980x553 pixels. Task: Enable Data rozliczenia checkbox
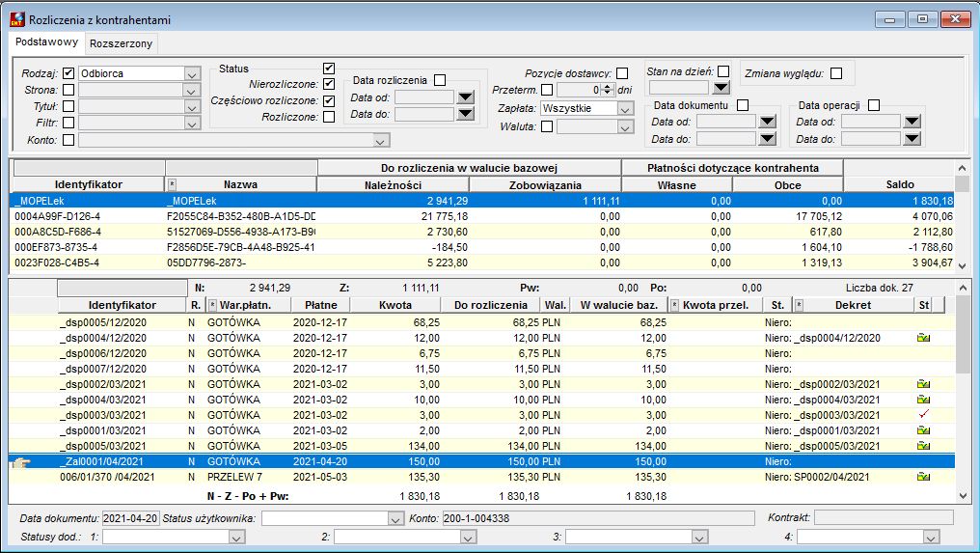point(440,80)
